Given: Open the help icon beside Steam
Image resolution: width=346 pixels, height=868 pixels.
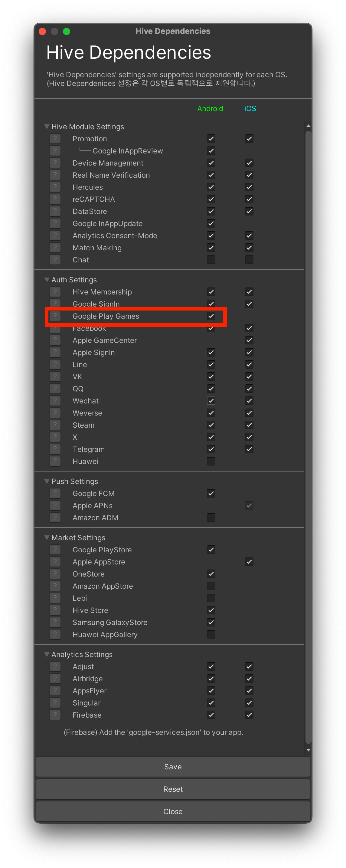Looking at the screenshot, I should pos(55,425).
